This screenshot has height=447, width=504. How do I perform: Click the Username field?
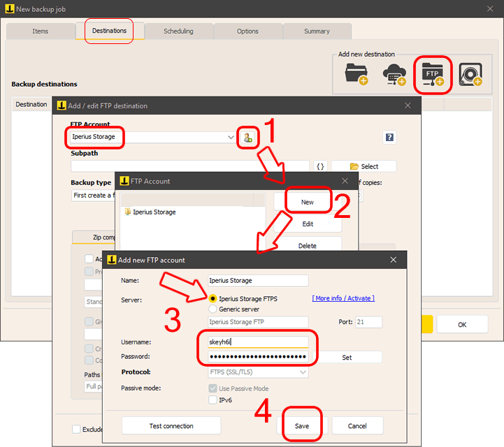[258, 342]
